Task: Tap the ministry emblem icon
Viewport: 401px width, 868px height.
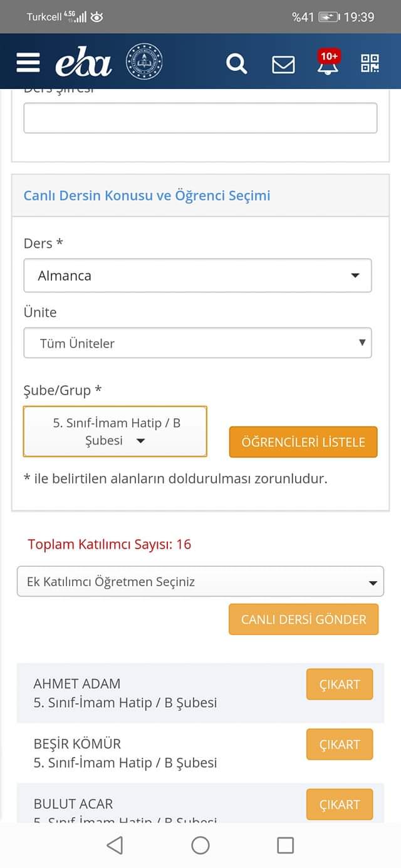Action: 144,62
